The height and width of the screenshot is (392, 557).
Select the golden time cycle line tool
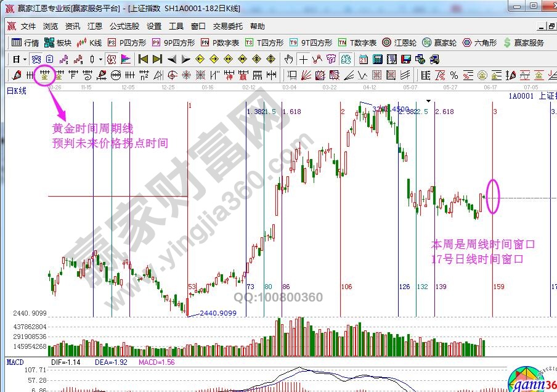coord(44,75)
